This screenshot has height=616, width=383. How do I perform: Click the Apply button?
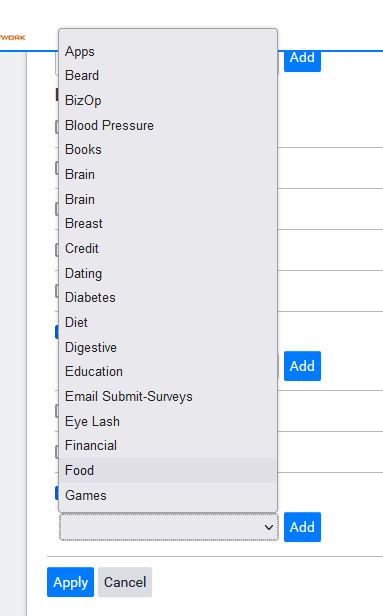pos(70,582)
